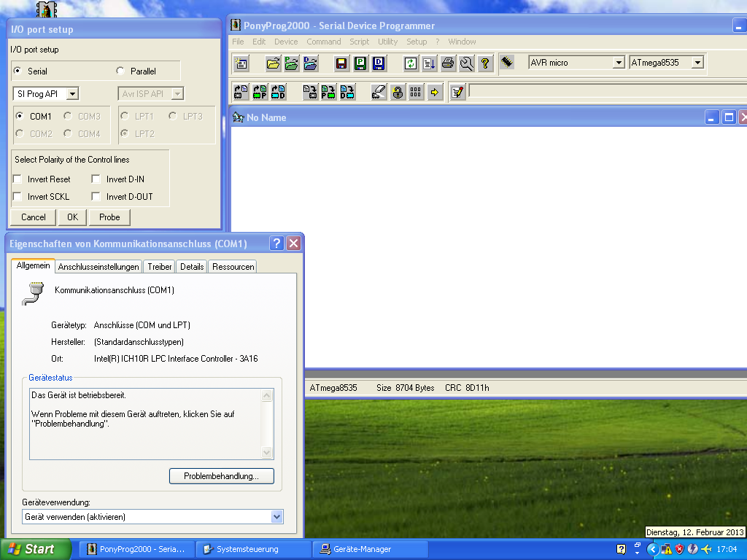Switch to the Details tab
The image size is (747, 560).
192,267
